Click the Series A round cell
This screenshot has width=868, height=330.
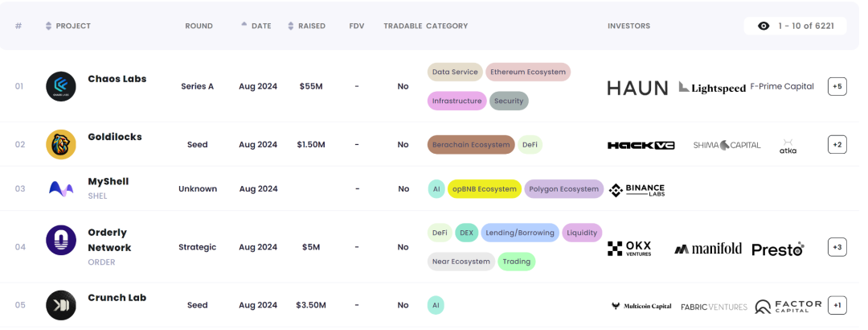(x=197, y=86)
